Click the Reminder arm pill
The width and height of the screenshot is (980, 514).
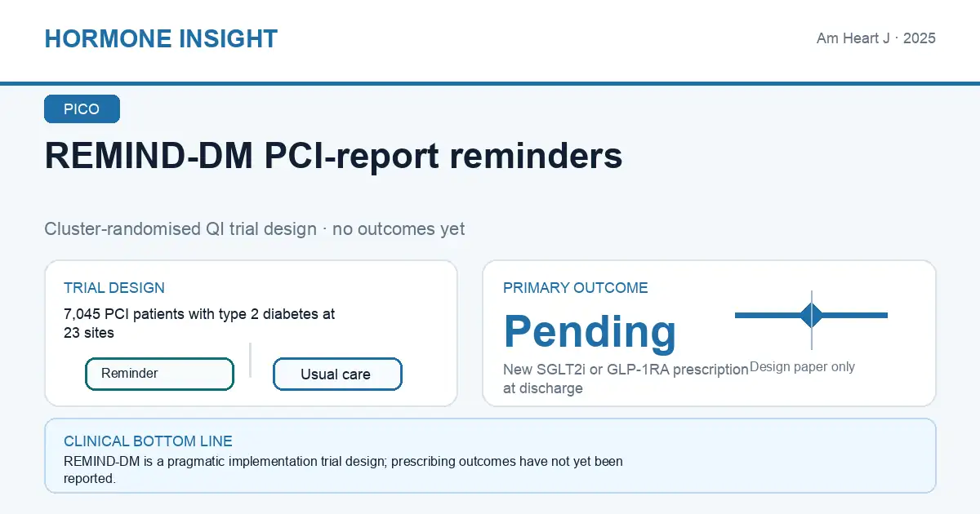[159, 374]
